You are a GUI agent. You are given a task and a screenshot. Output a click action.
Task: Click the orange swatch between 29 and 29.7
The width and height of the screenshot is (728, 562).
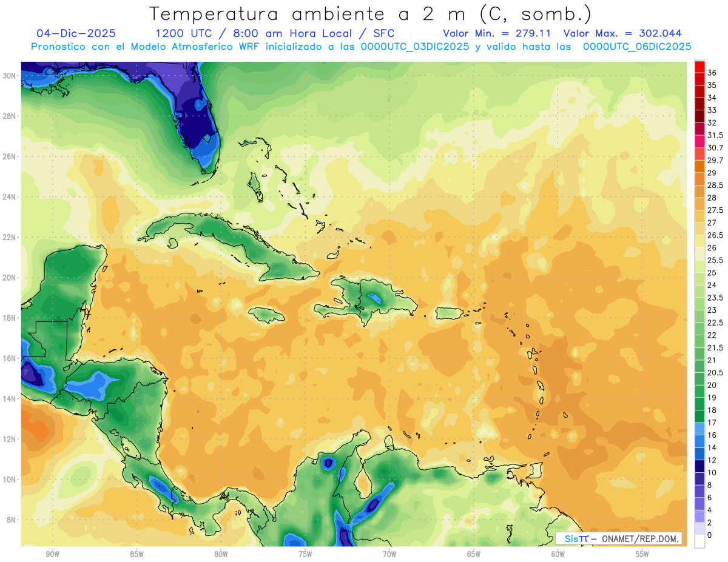point(699,166)
